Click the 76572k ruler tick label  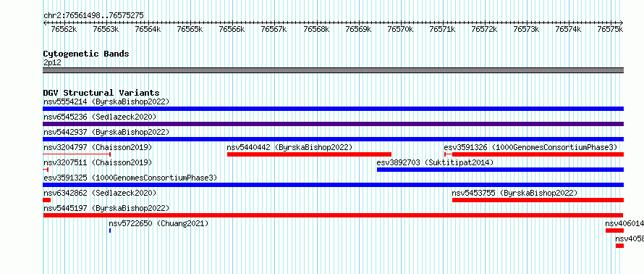[484, 29]
